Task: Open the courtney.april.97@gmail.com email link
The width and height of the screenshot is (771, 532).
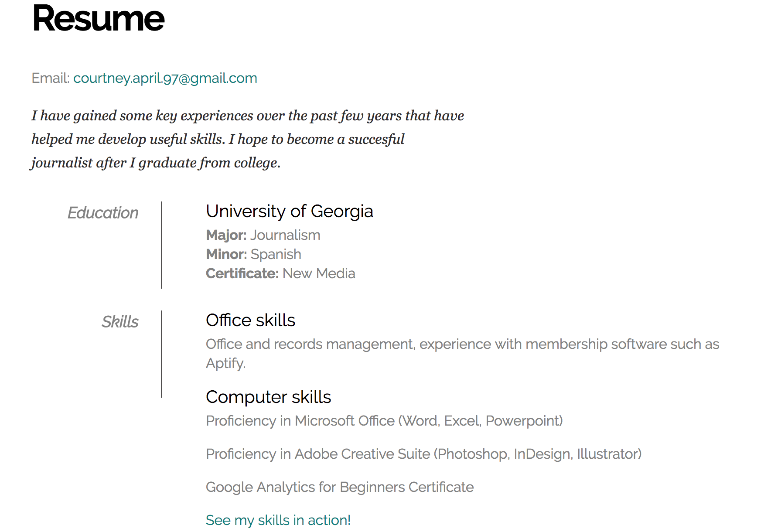Action: [165, 78]
